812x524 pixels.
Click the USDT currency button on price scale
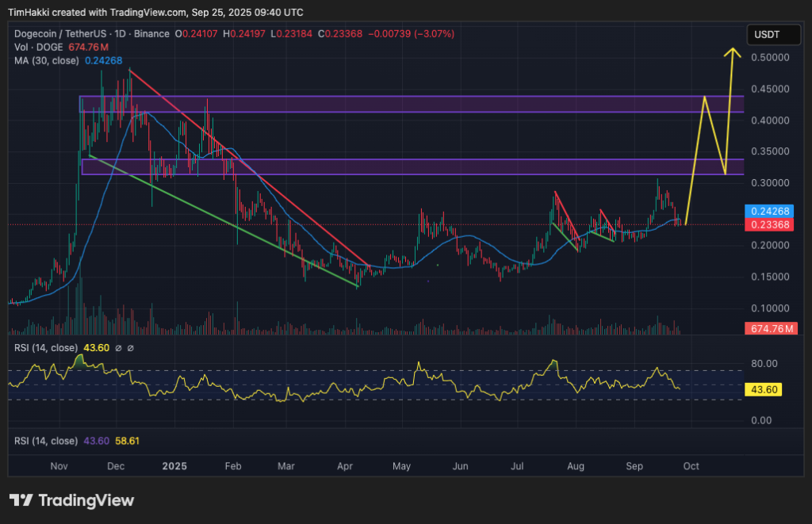click(773, 34)
